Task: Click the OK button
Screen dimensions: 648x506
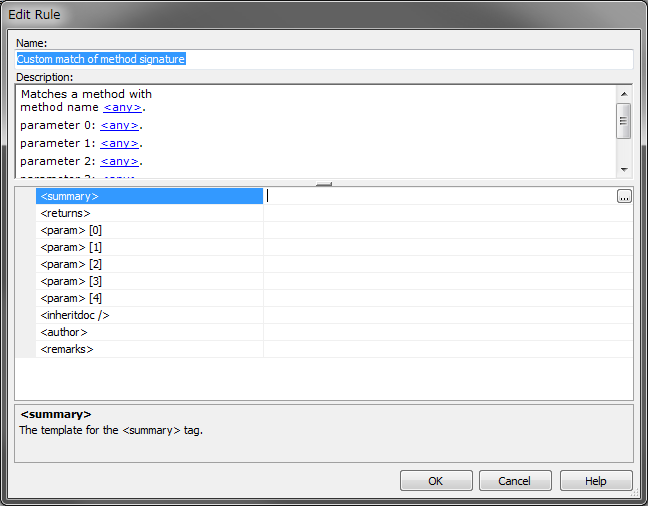Action: coord(436,481)
